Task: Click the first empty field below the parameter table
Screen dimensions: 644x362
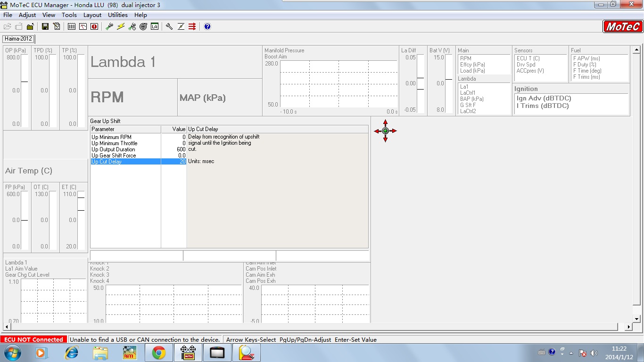Action: pos(136,255)
